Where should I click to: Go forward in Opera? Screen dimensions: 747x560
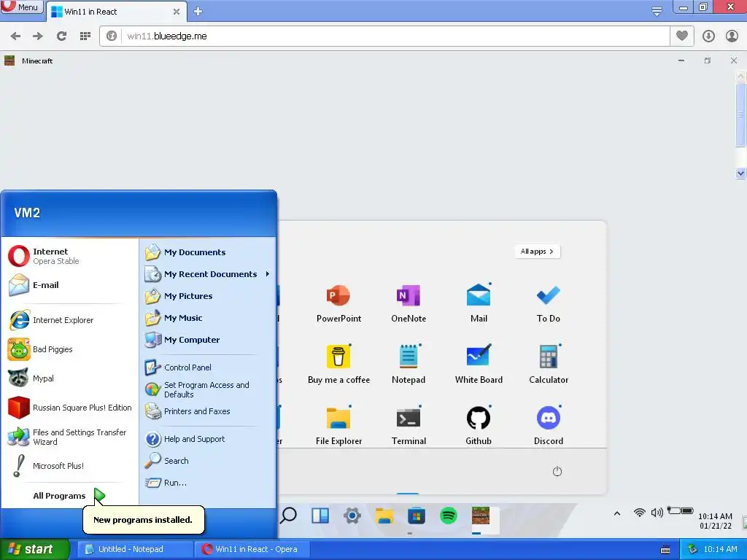(38, 36)
